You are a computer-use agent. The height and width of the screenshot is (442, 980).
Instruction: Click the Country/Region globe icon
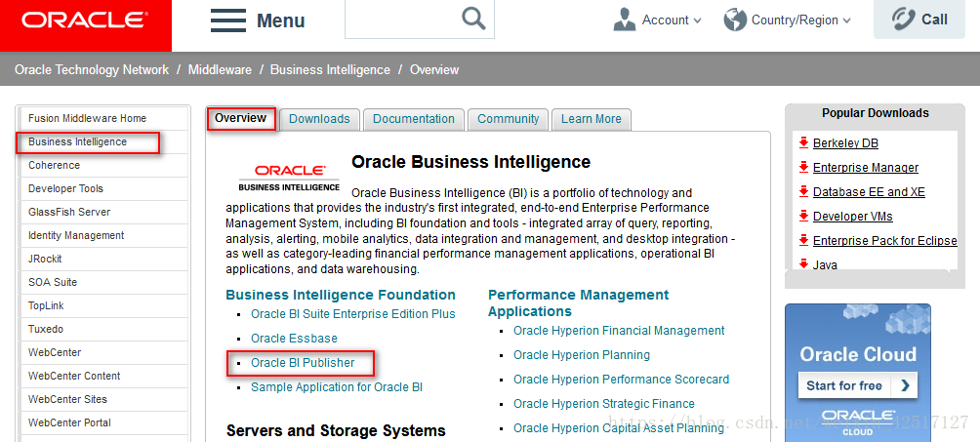(735, 20)
